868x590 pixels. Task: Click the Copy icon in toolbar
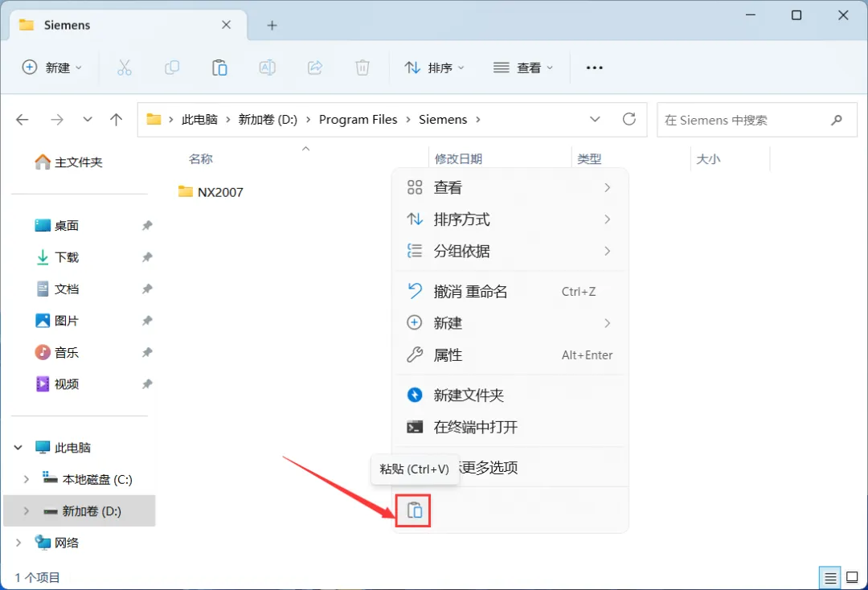pyautogui.click(x=172, y=68)
